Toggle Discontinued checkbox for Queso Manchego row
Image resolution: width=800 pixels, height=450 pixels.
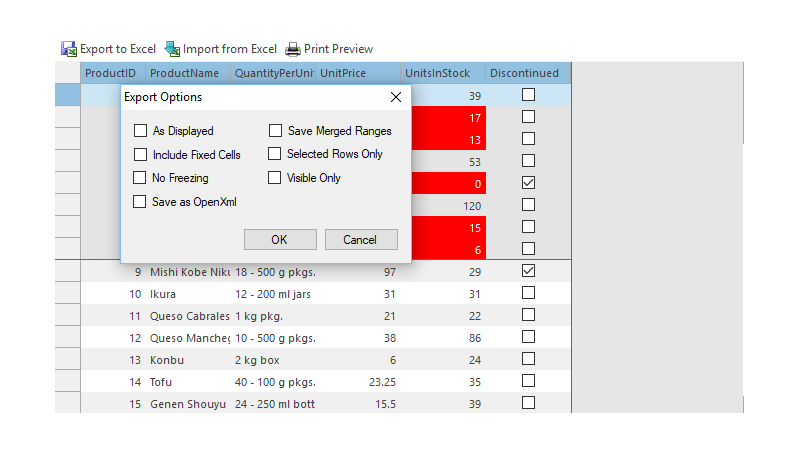[529, 337]
